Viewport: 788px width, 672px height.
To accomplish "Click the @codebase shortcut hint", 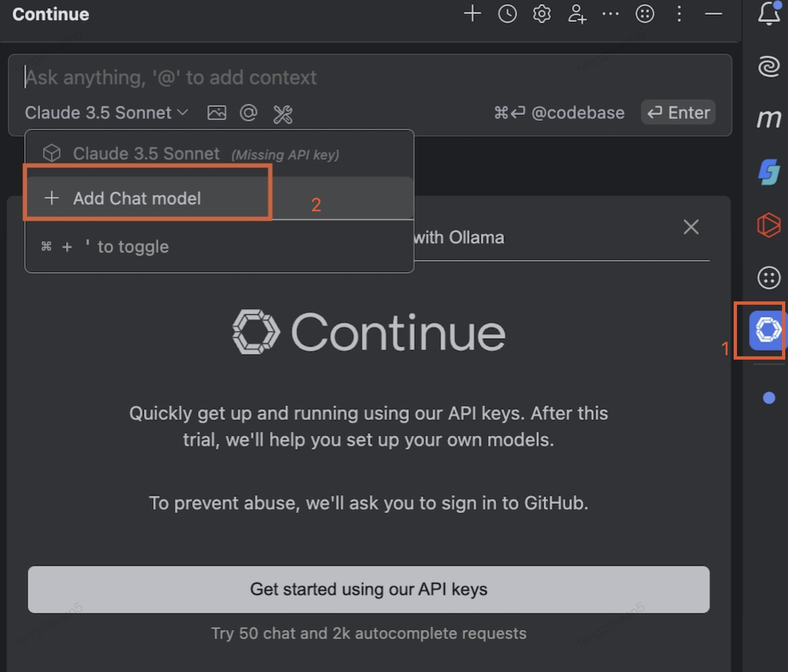I will [577, 113].
